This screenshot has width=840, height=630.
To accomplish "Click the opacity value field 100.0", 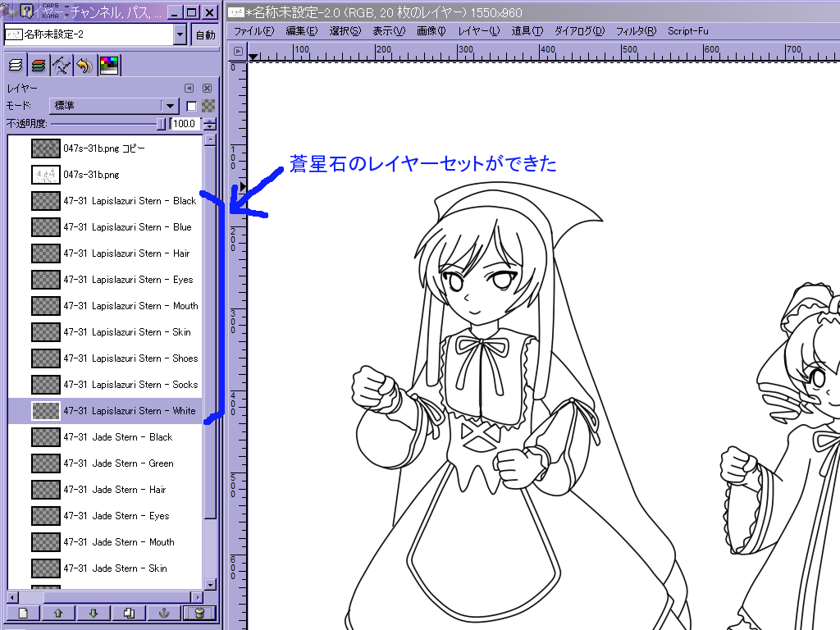I will click(186, 124).
